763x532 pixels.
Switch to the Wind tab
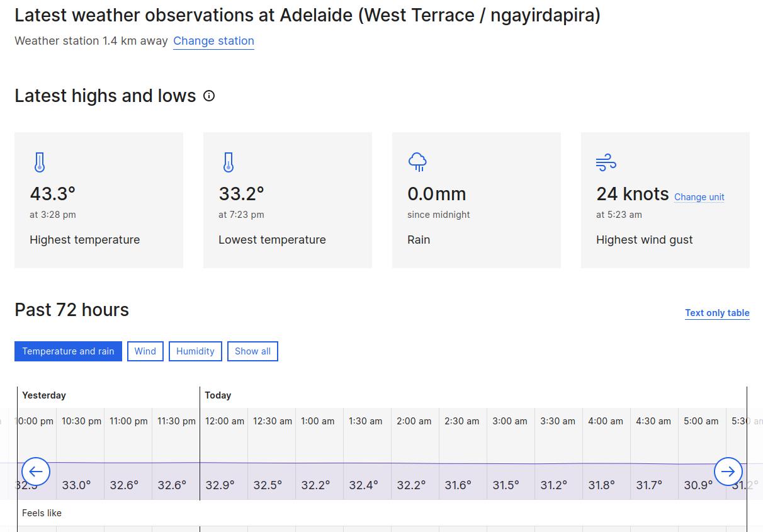click(145, 351)
